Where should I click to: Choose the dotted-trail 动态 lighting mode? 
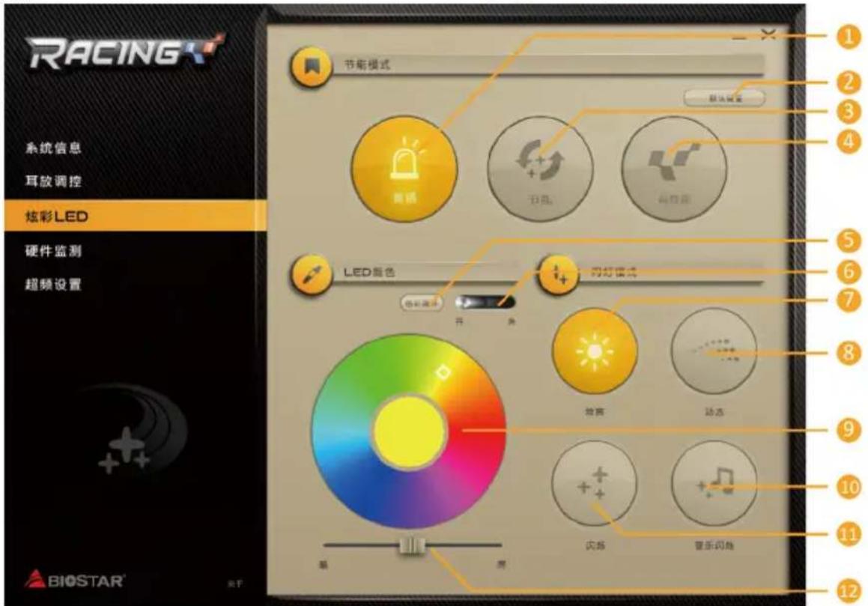tap(714, 351)
